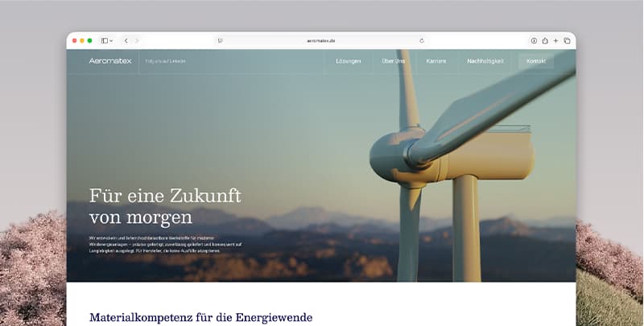Toggle the Safari sidebar icon

pos(105,40)
